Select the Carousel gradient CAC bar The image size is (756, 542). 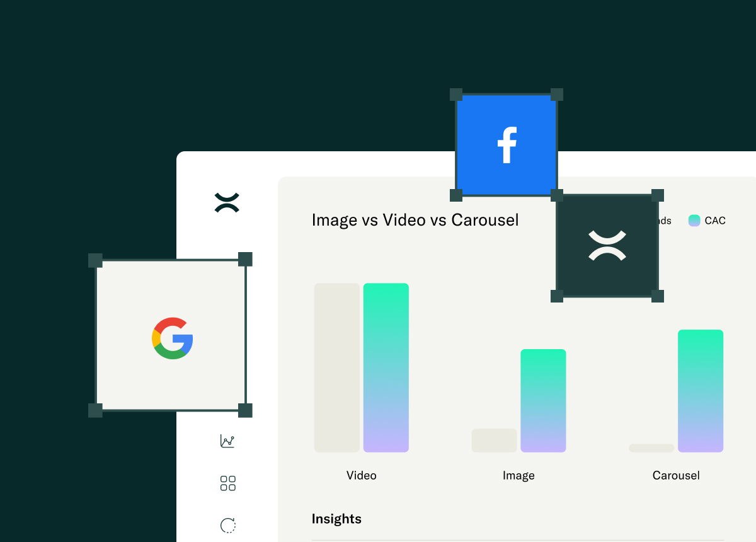click(x=701, y=391)
